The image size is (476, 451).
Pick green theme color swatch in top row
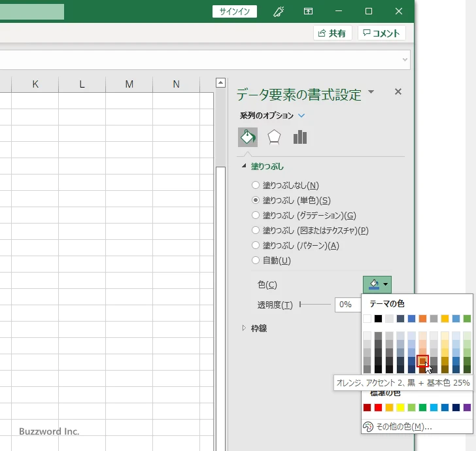coord(467,318)
